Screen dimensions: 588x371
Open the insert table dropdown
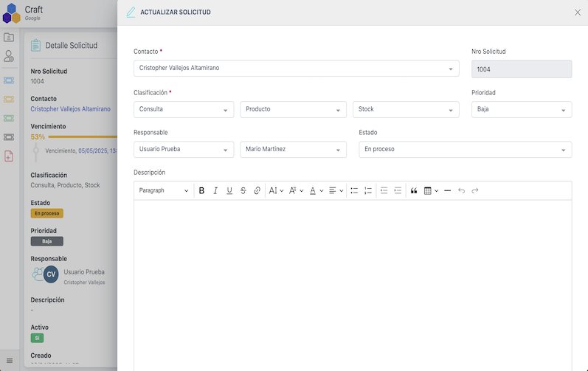[x=431, y=191]
